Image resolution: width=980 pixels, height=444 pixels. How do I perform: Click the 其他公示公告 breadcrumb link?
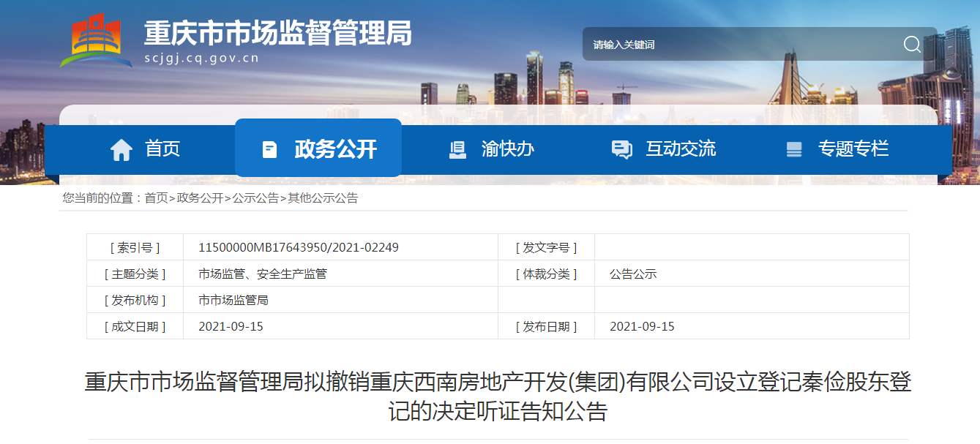point(323,198)
